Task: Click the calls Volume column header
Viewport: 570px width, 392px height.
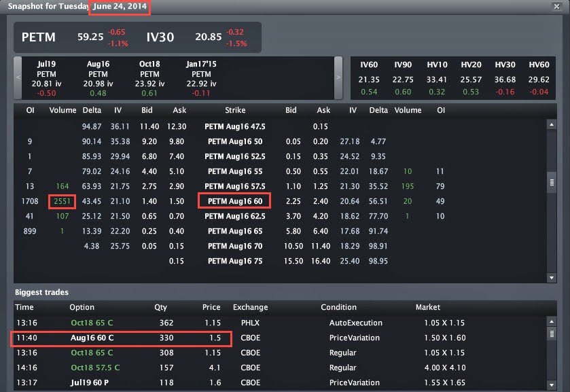Action: 63,110
